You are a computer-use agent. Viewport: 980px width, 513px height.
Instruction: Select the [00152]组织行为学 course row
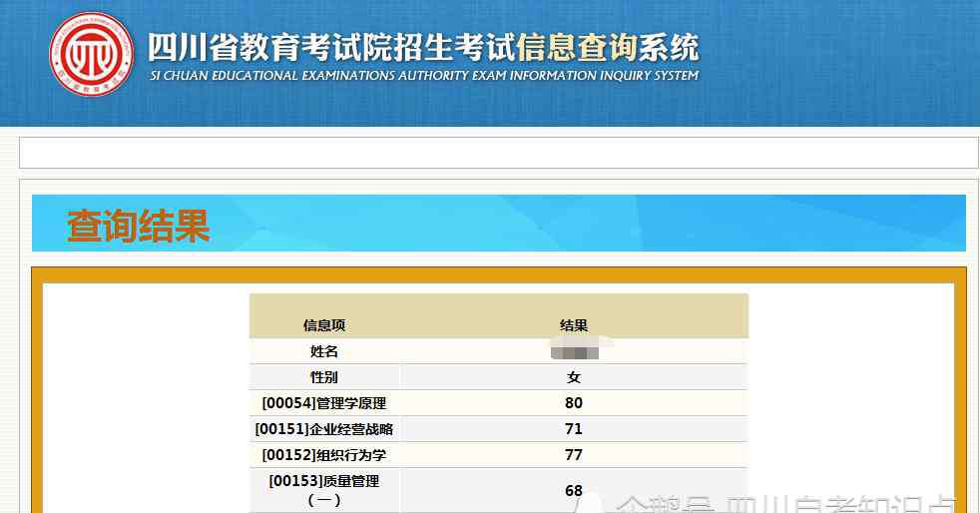point(324,455)
